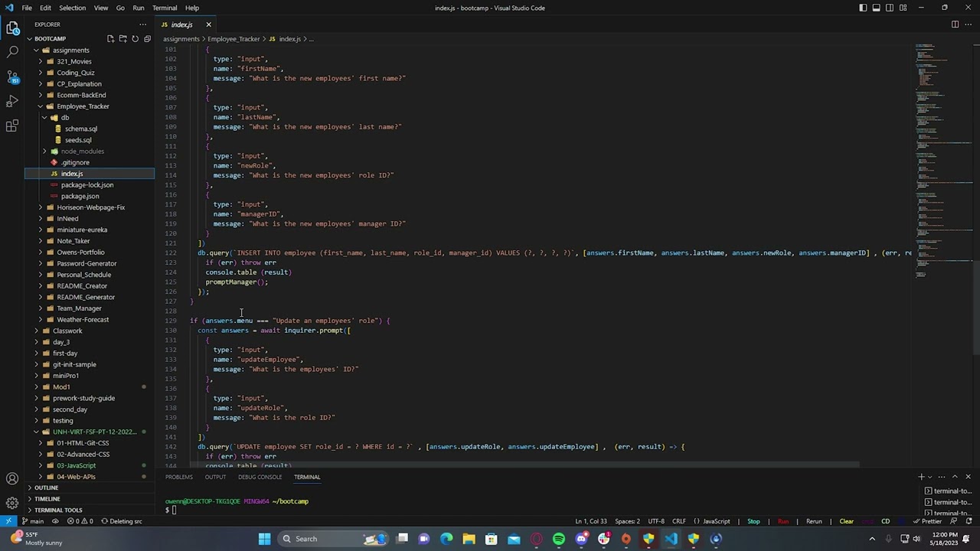Refresh the explorer tree
The image size is (980, 551).
[x=135, y=39]
